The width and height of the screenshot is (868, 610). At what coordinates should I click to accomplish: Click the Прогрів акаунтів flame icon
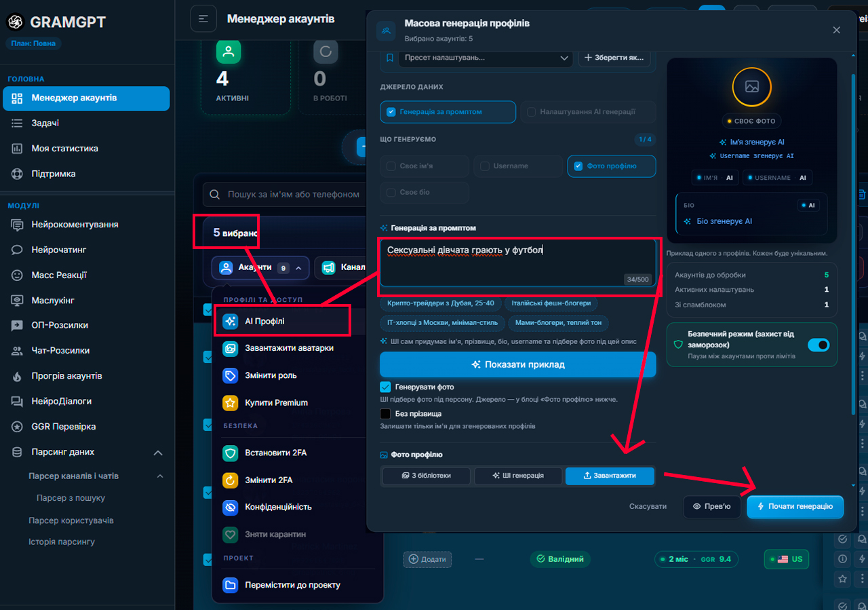[x=17, y=376]
